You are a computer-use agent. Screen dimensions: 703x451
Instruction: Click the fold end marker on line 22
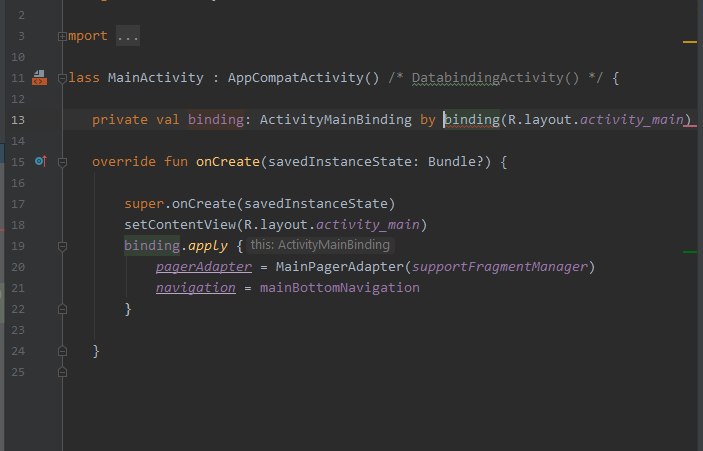(x=62, y=309)
